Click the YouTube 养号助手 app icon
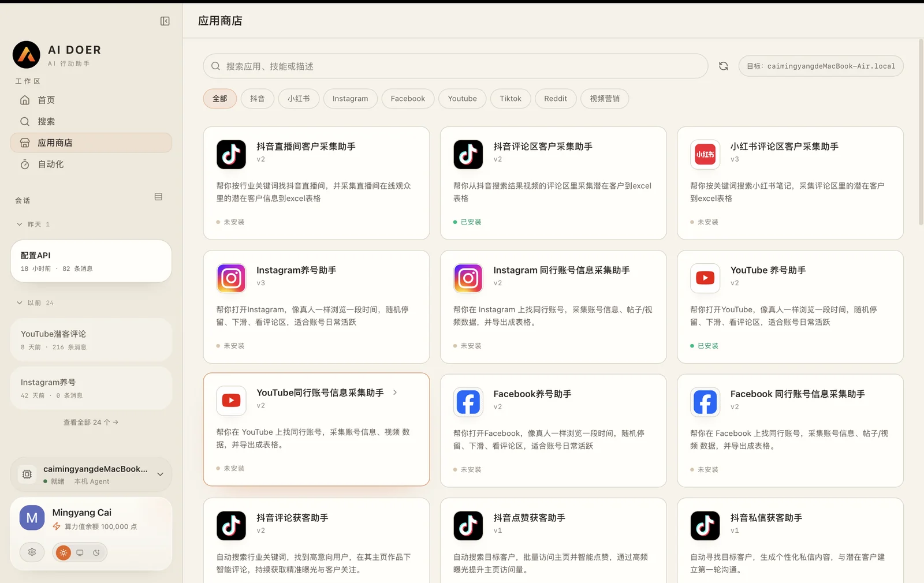The width and height of the screenshot is (924, 583). (x=705, y=278)
